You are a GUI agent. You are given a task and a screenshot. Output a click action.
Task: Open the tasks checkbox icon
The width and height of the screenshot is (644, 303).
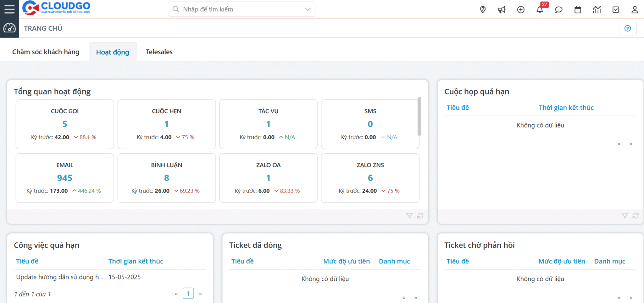pos(616,10)
